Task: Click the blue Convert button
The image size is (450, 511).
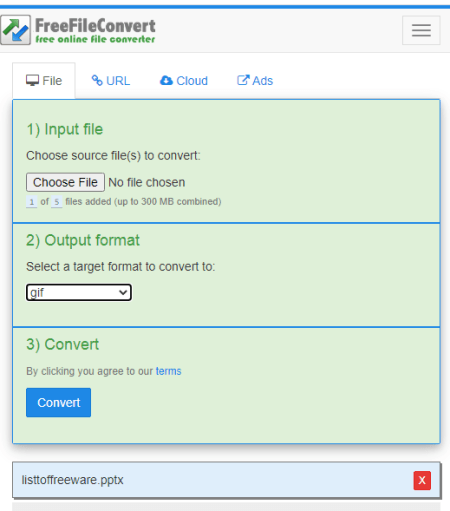Action: pyautogui.click(x=58, y=402)
